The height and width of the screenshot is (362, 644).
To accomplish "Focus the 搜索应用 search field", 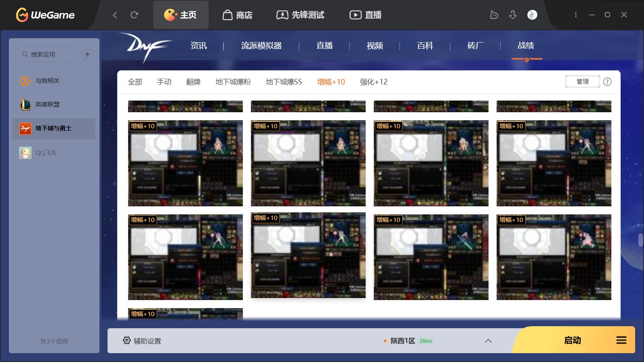I will coord(47,54).
